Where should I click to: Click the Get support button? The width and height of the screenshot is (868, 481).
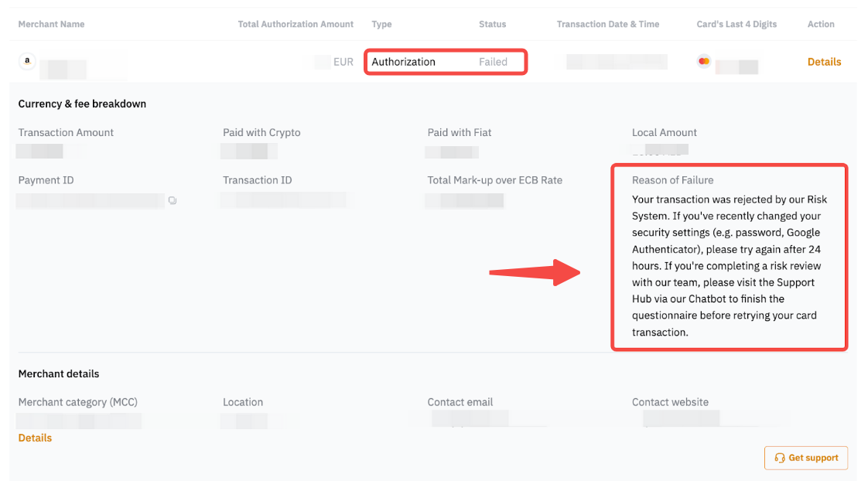[x=806, y=458]
